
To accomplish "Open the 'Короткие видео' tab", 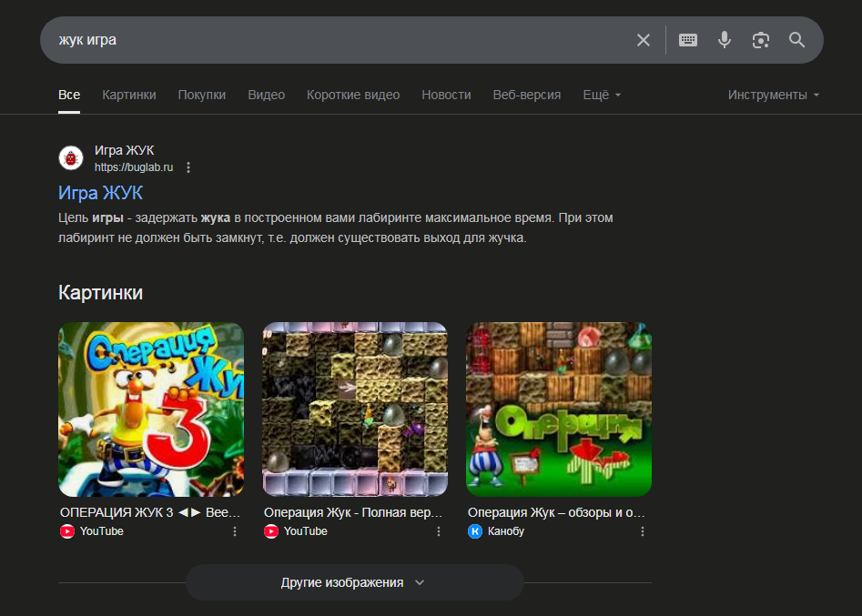I will [x=353, y=95].
